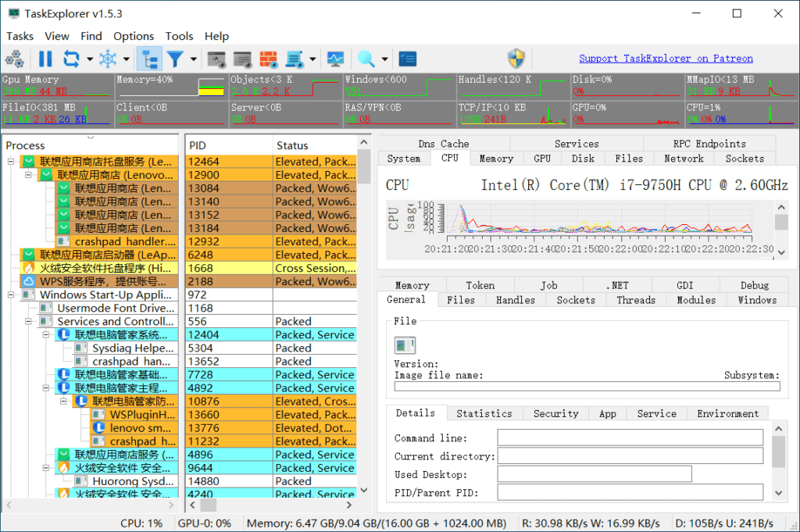Click the 联想电脑管家系统 process icon
This screenshot has height=532, width=800.
63,334
